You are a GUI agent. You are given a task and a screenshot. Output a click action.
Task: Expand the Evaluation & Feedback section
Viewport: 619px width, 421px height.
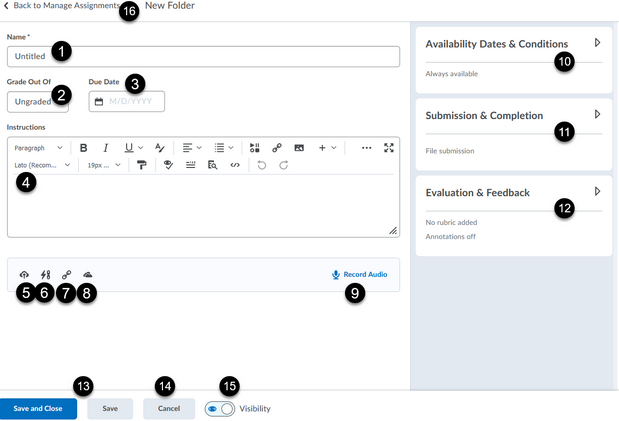[597, 191]
